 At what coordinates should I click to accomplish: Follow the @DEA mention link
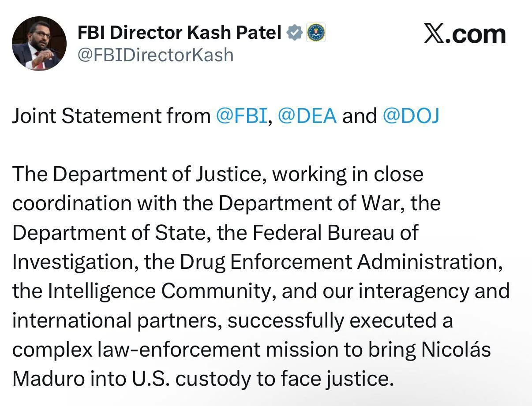coord(307,116)
